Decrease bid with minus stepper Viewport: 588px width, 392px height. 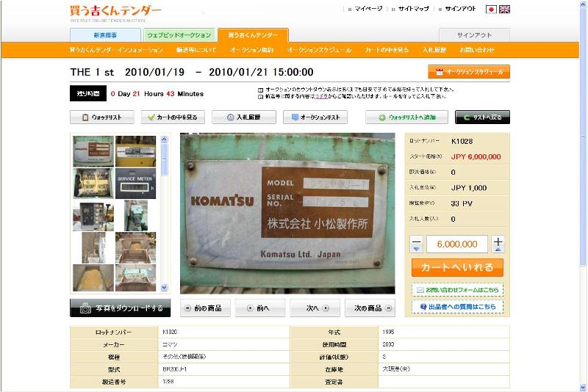416,244
